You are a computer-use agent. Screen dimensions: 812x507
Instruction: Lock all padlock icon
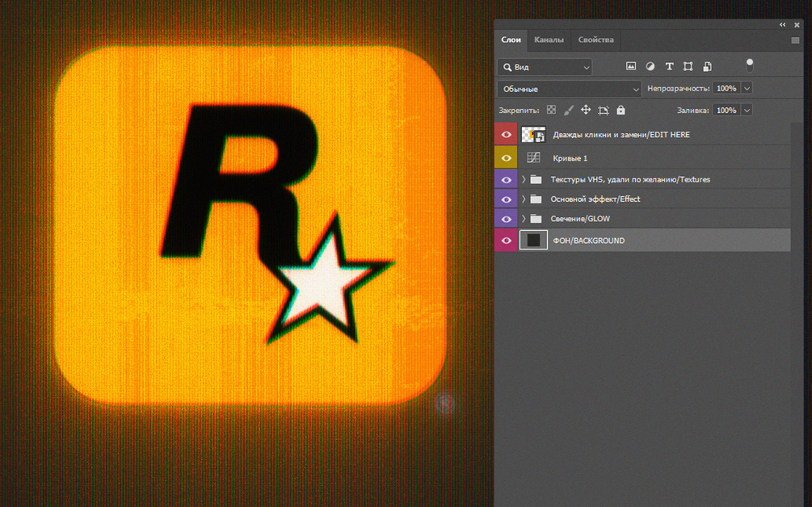tap(621, 110)
